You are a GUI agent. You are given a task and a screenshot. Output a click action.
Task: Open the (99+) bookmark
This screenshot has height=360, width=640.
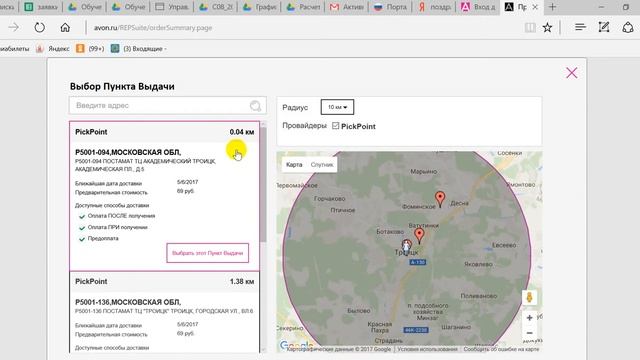coord(91,49)
